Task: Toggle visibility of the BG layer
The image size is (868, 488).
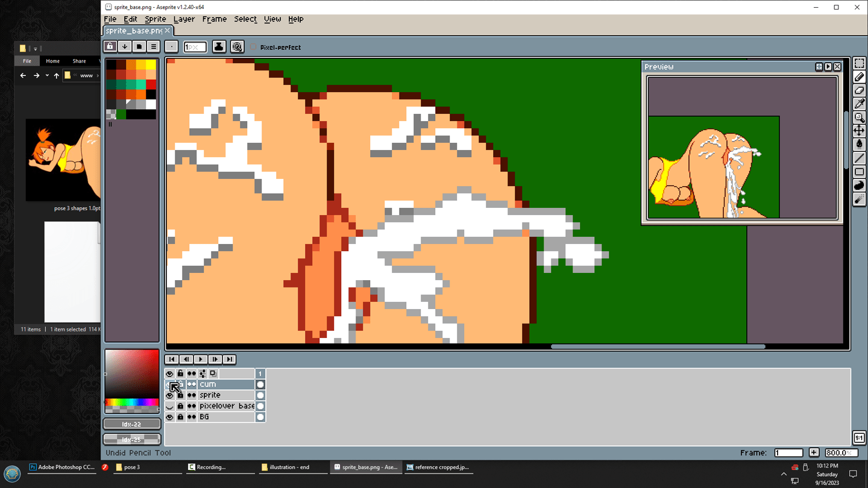Action: pos(169,417)
